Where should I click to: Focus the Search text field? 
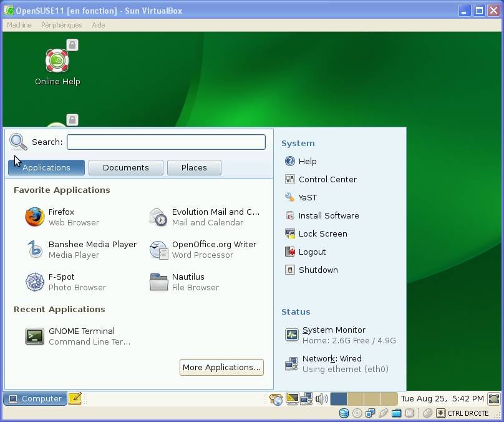(166, 142)
